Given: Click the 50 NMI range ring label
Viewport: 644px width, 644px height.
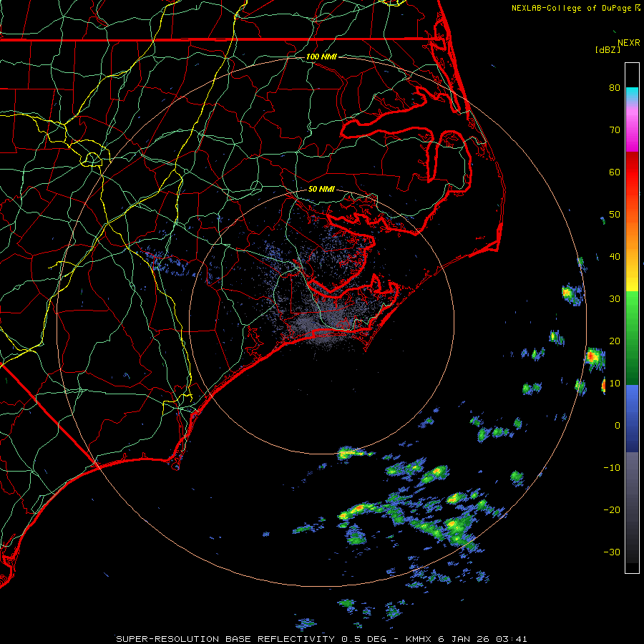Looking at the screenshot, I should pos(321,189).
